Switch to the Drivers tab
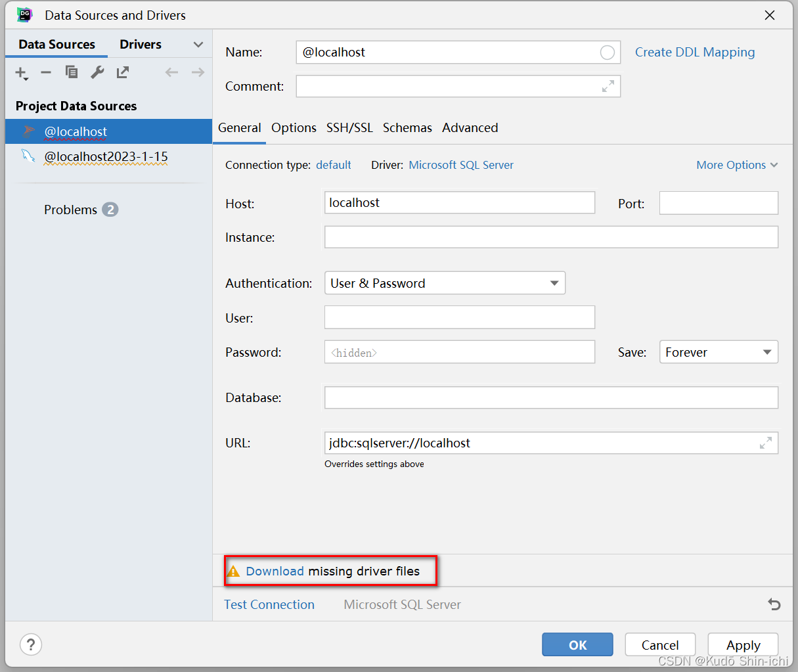The width and height of the screenshot is (798, 672). (141, 45)
